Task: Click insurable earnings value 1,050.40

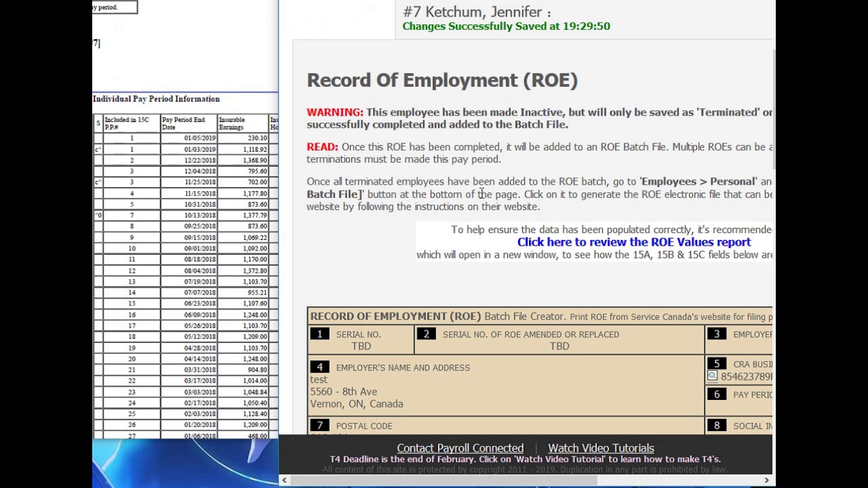Action: tap(255, 403)
